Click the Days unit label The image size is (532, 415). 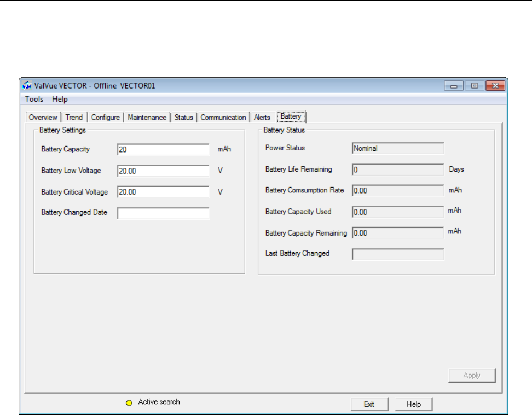pyautogui.click(x=456, y=169)
